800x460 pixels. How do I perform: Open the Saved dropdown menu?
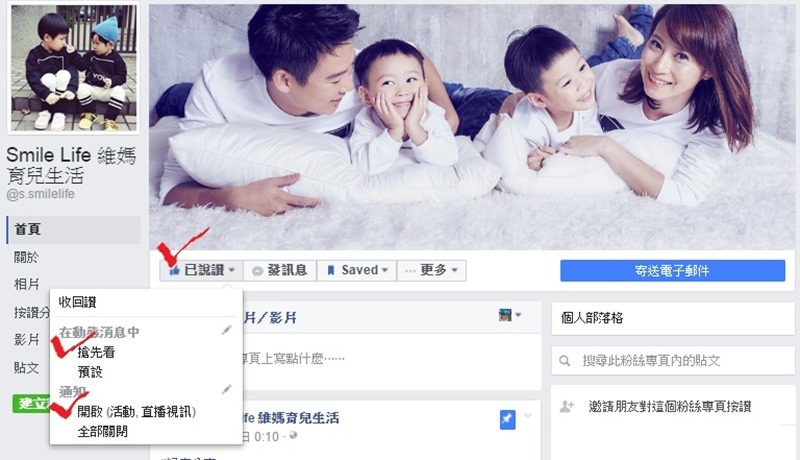coord(385,270)
